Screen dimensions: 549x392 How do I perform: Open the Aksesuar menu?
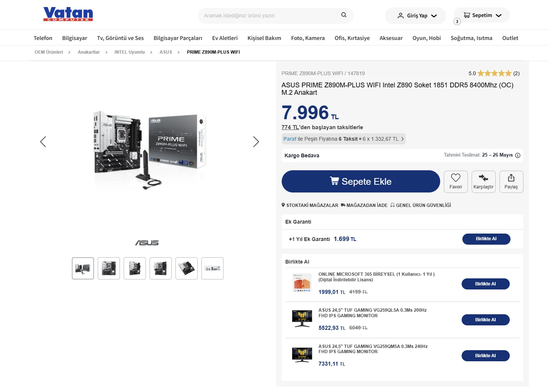[391, 38]
